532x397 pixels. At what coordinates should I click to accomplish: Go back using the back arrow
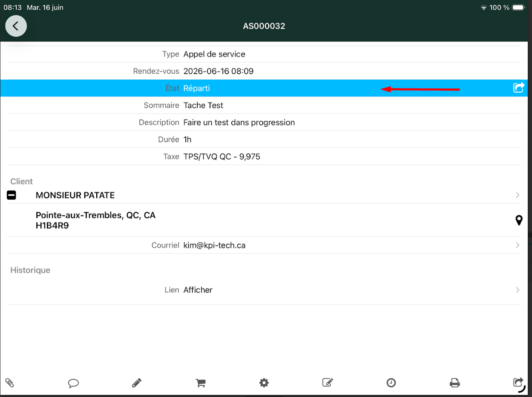click(16, 26)
